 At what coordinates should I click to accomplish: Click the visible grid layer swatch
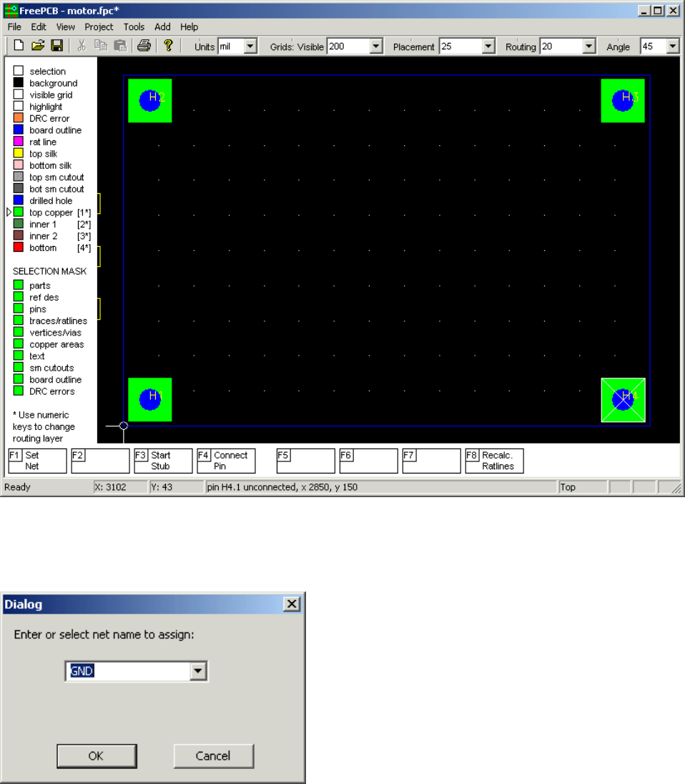pos(19,94)
